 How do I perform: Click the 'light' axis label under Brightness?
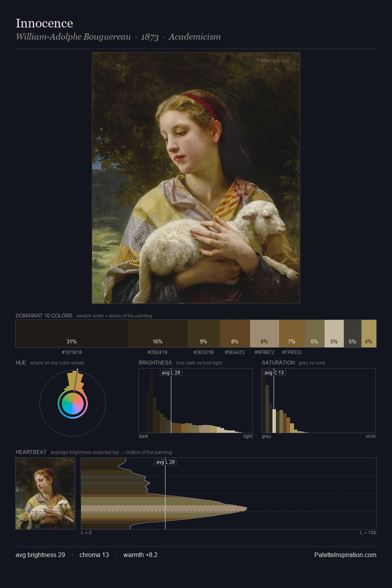tap(248, 436)
